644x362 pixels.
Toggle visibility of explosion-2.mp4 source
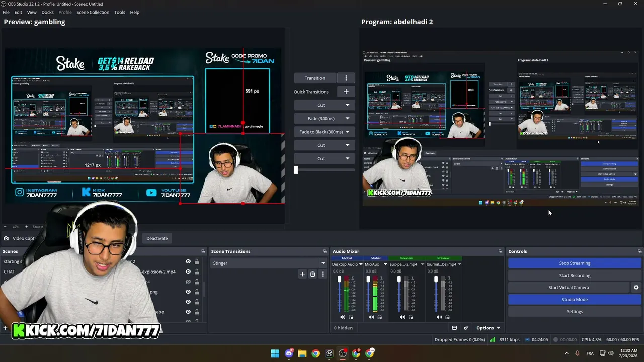(x=188, y=271)
